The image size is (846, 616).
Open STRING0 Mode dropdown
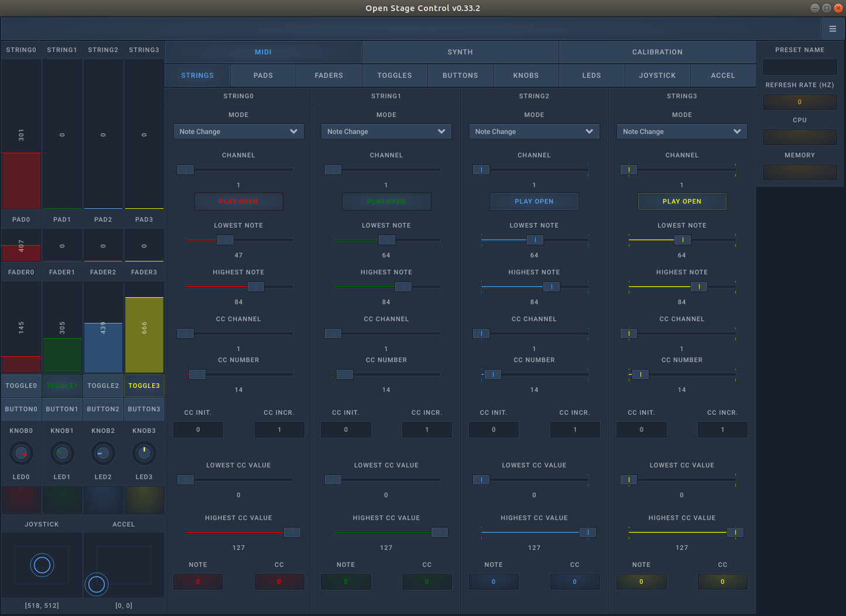tap(238, 132)
